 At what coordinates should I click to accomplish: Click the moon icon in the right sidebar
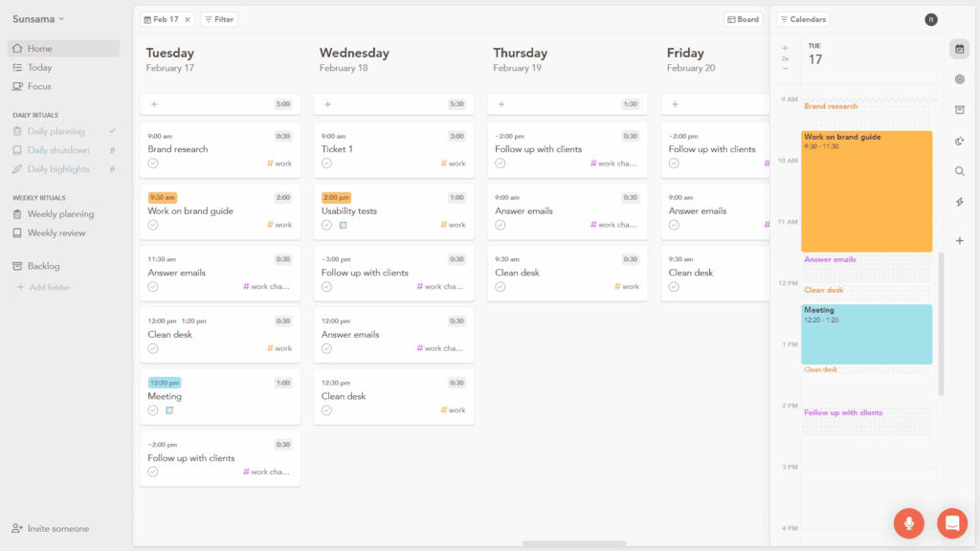pos(959,141)
